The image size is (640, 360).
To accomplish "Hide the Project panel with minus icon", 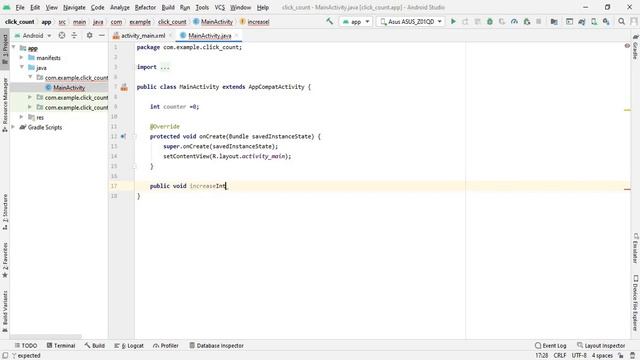I will [102, 36].
